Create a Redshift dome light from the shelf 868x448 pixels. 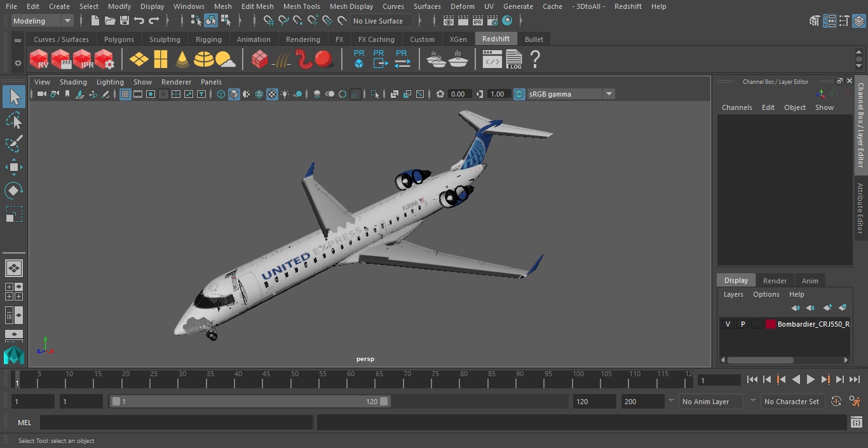204,60
